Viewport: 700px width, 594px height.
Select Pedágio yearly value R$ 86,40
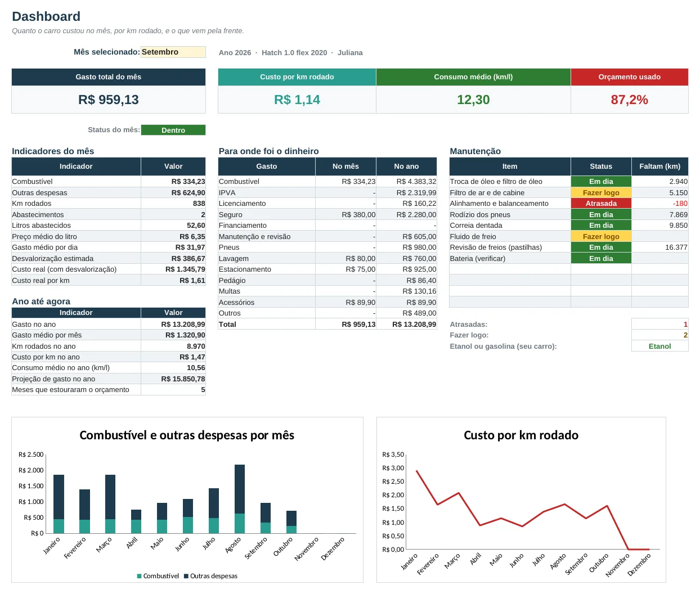pos(406,281)
